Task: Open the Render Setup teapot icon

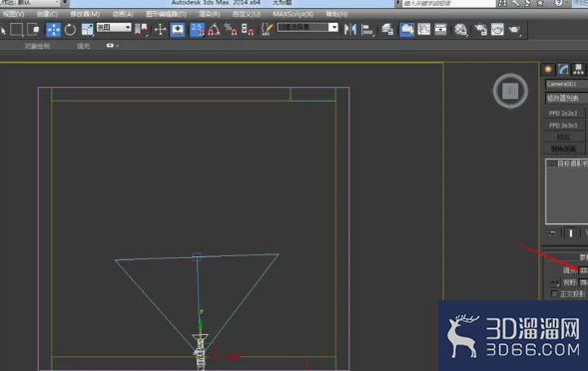Action: (x=481, y=30)
